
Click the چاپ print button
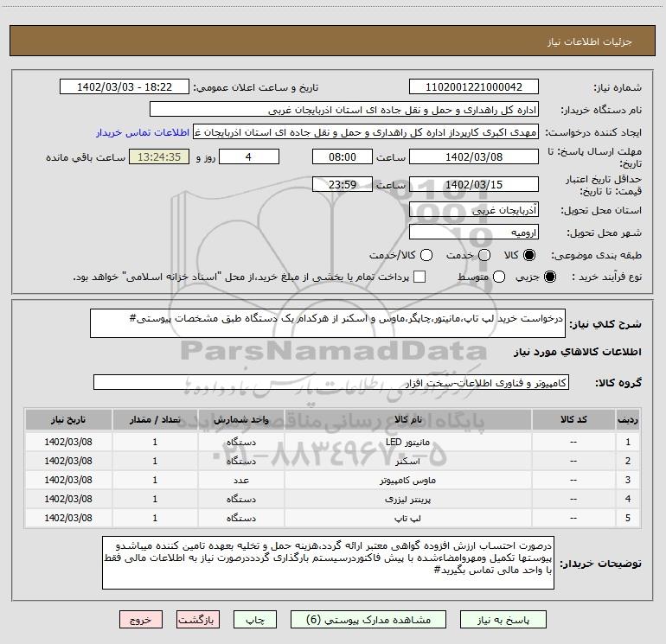click(255, 620)
